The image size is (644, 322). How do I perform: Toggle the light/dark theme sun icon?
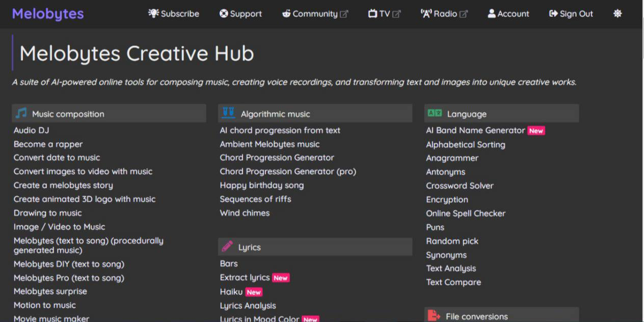[618, 14]
